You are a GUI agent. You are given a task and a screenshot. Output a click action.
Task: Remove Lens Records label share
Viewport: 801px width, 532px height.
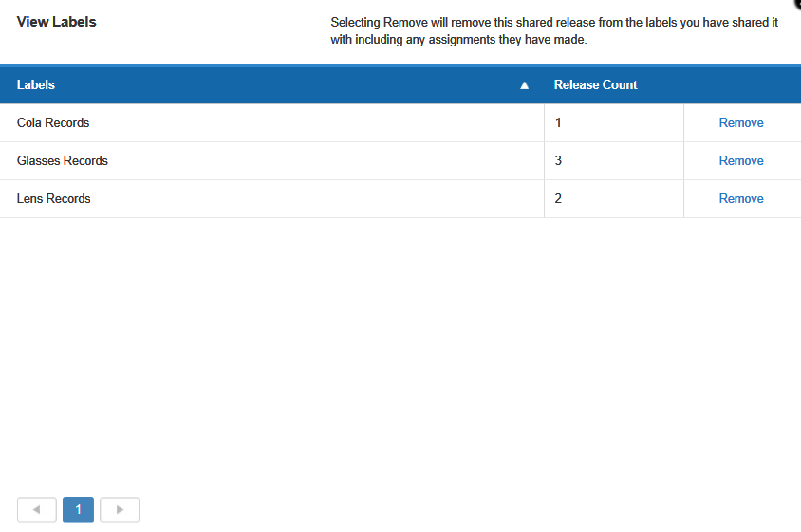740,198
